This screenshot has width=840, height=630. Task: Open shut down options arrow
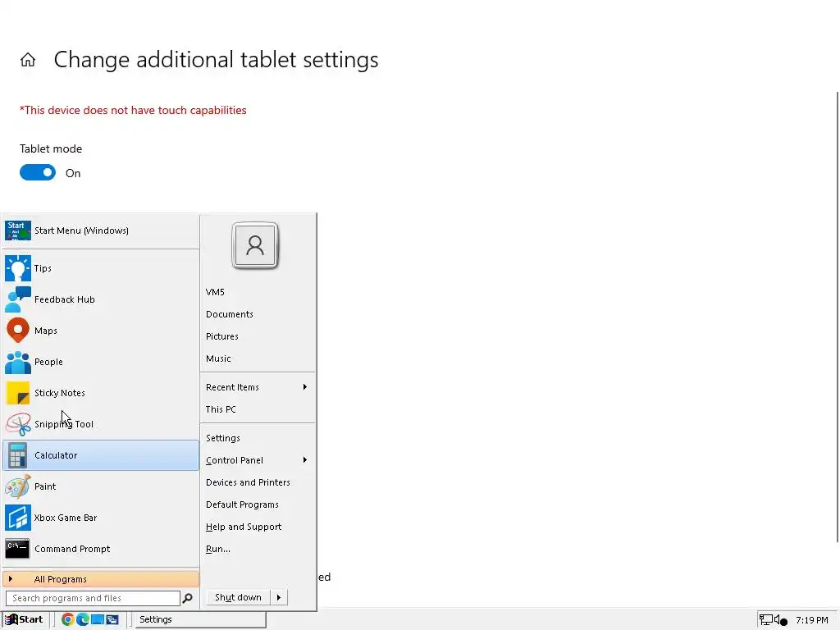coord(279,597)
